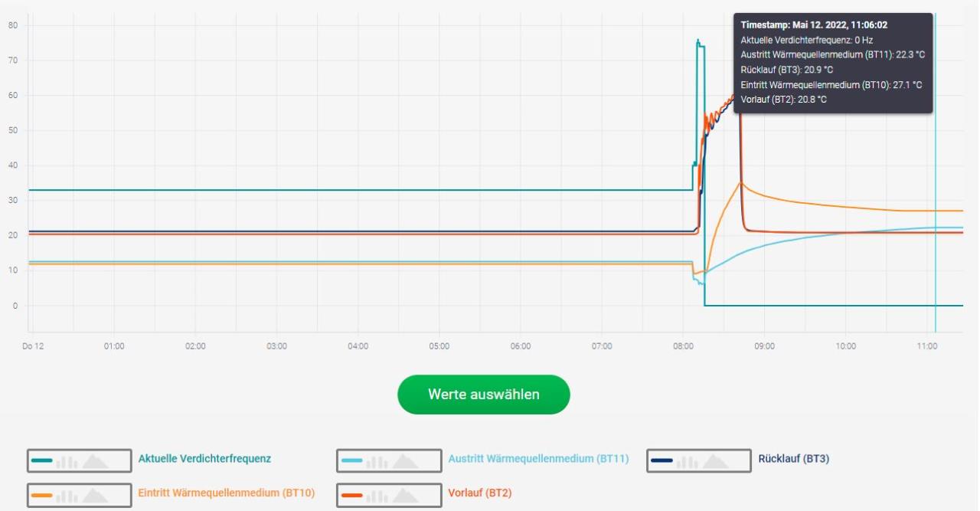This screenshot has height=511, width=980.
Task: Click tooltip line 'Rücklauf (BT3): 20.9 °C'
Action: coord(787,70)
